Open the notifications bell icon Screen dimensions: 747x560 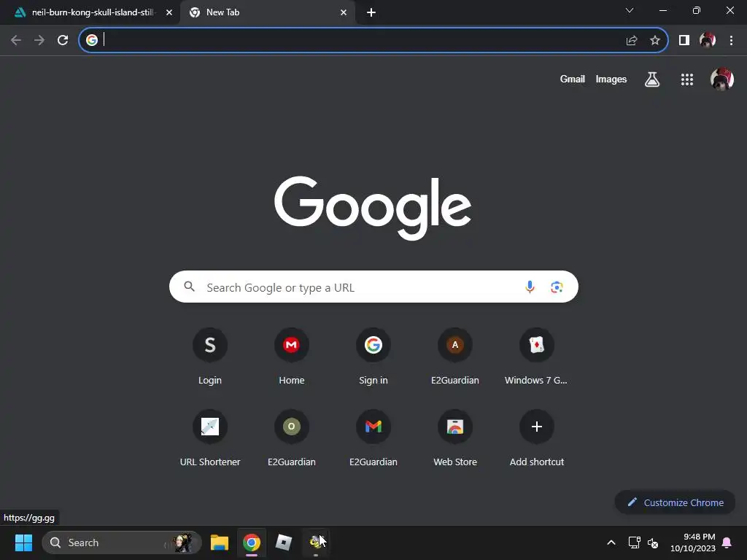pos(727,542)
